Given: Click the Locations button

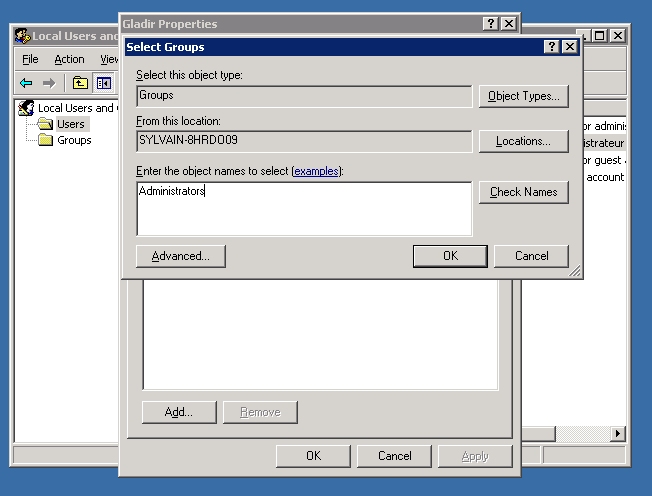Looking at the screenshot, I should (x=524, y=141).
